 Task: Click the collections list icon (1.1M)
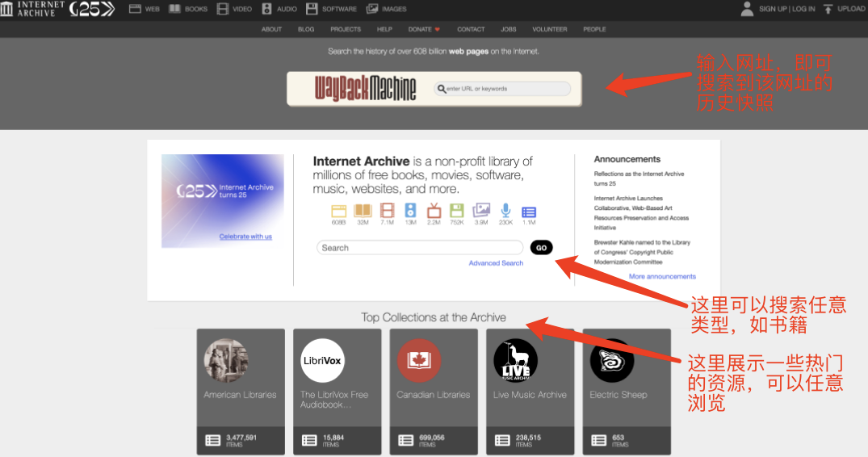pos(529,214)
